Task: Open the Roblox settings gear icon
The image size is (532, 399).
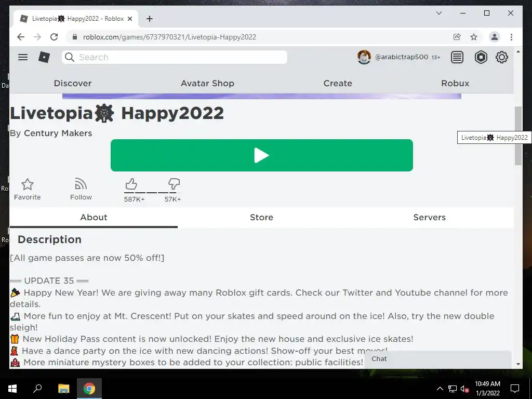Action: [x=502, y=57]
